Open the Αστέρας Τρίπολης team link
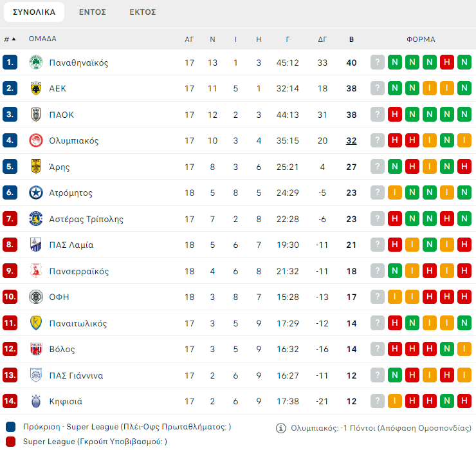476x450 pixels. [86, 219]
